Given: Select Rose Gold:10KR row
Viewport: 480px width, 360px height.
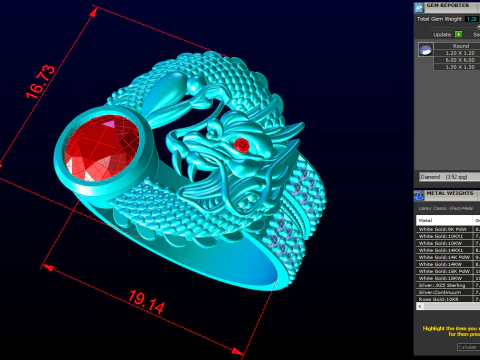Looking at the screenshot, I should tap(448, 299).
